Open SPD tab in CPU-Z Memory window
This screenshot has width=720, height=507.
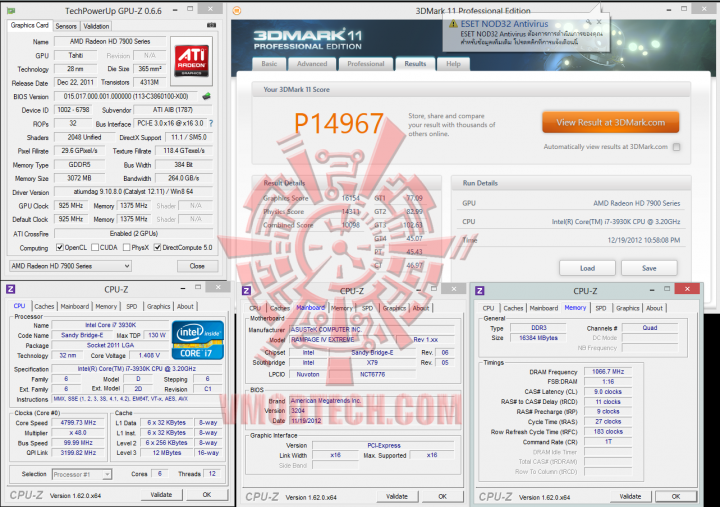(601, 308)
